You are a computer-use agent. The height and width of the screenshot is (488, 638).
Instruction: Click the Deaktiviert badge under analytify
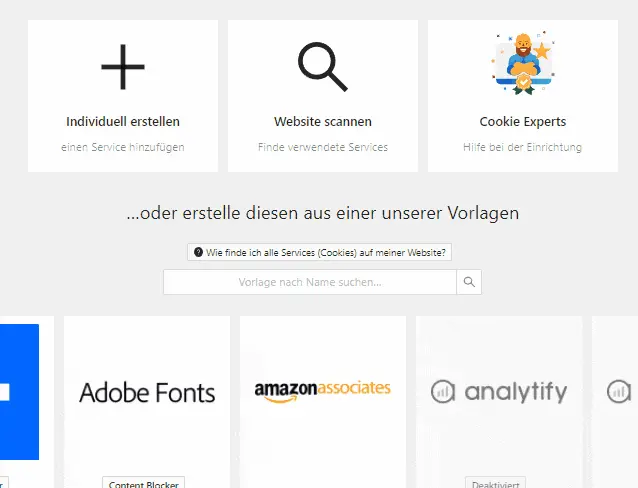coord(496,483)
